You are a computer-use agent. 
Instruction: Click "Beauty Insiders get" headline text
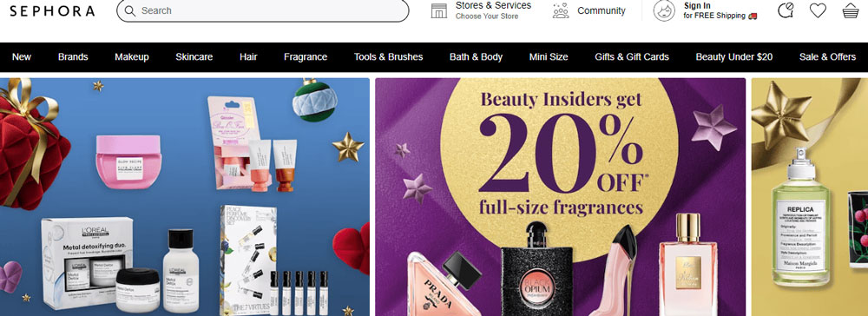[561, 100]
